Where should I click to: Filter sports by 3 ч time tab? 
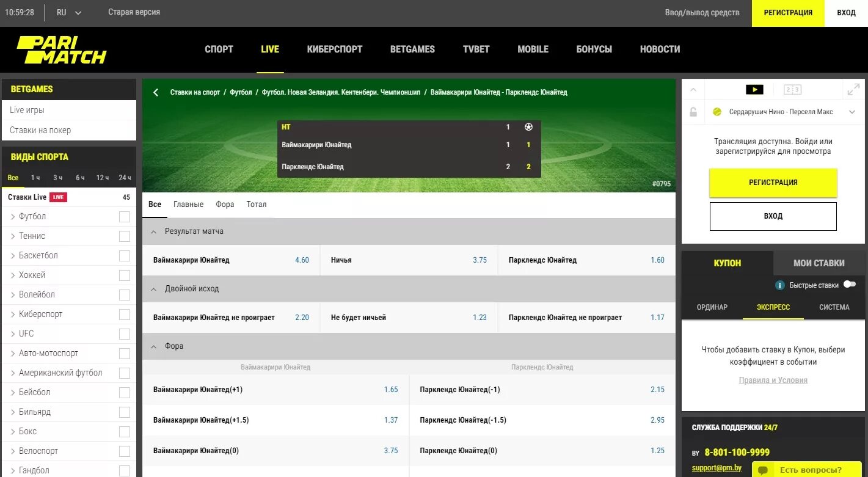[58, 178]
